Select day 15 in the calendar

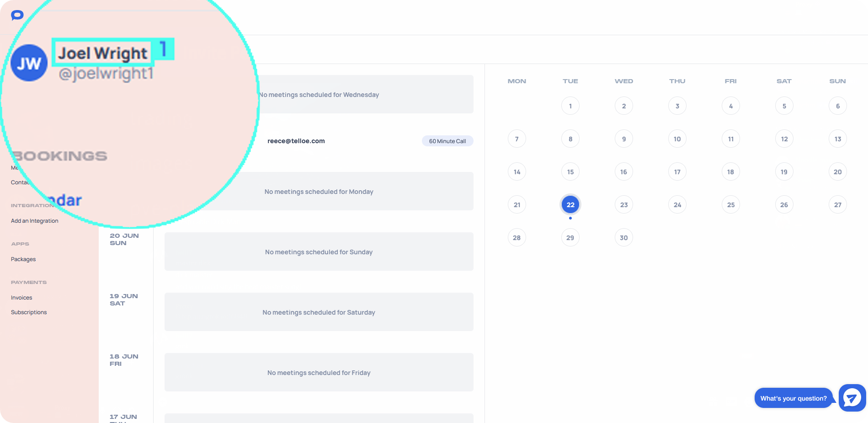click(570, 172)
